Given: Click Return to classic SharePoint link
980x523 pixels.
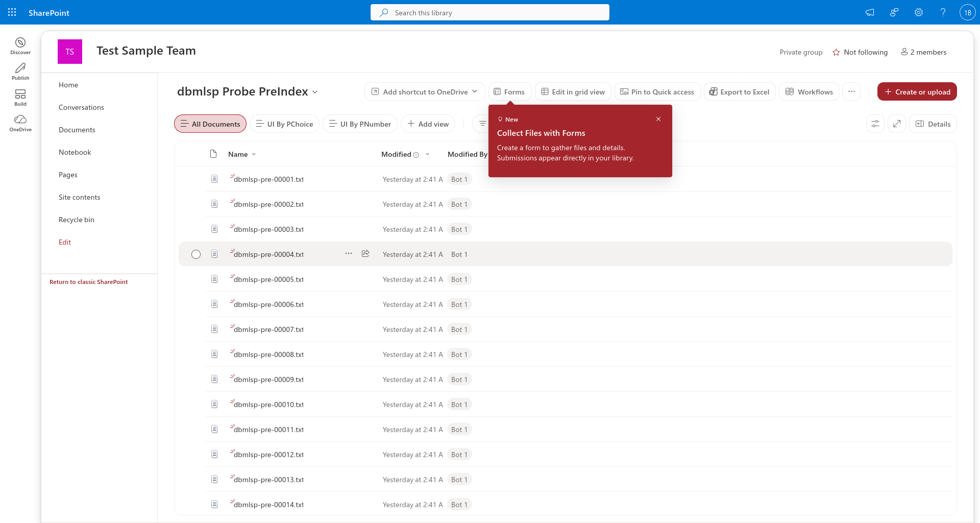Looking at the screenshot, I should click(x=88, y=282).
